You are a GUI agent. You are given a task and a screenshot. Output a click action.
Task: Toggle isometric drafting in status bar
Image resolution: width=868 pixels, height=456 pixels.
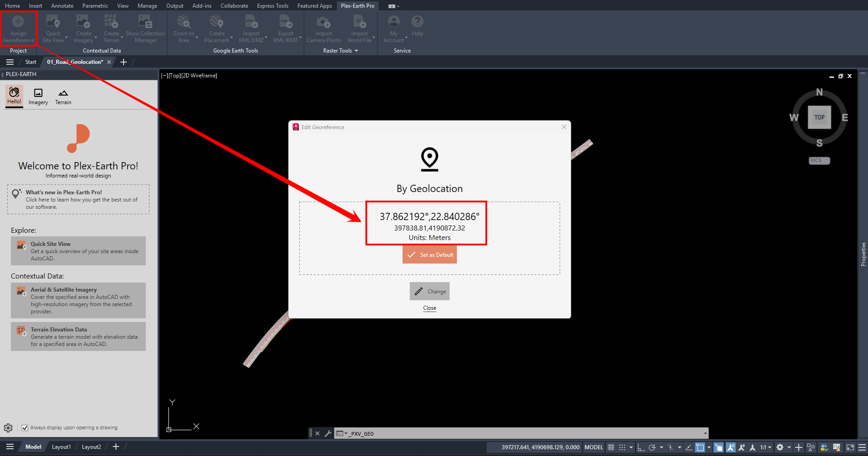(x=671, y=447)
